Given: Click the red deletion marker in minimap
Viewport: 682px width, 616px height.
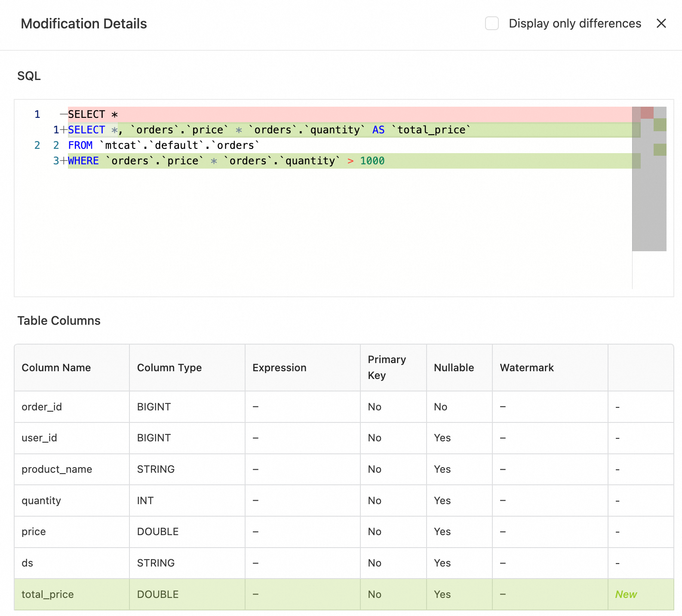Looking at the screenshot, I should [x=647, y=113].
